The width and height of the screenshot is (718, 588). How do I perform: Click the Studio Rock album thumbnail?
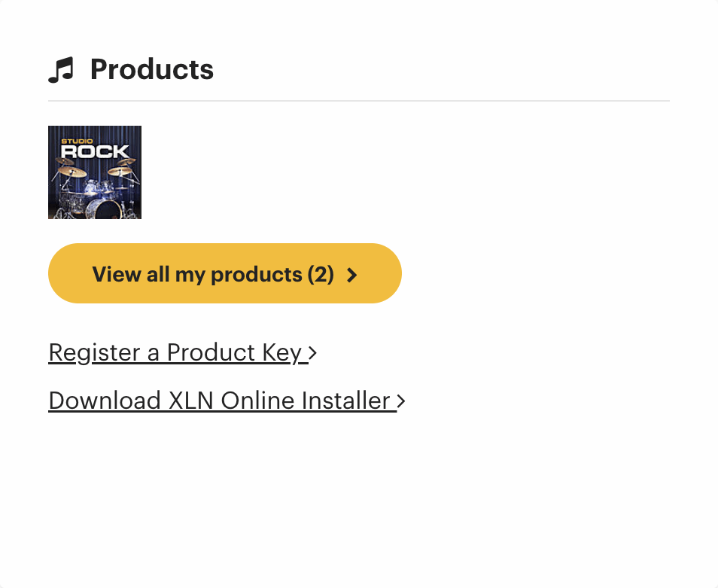pyautogui.click(x=95, y=172)
